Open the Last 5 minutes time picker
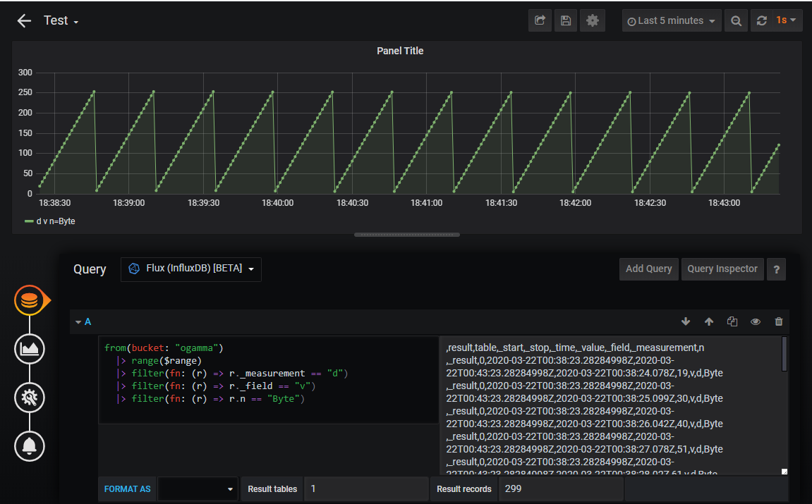812x504 pixels. coord(672,20)
